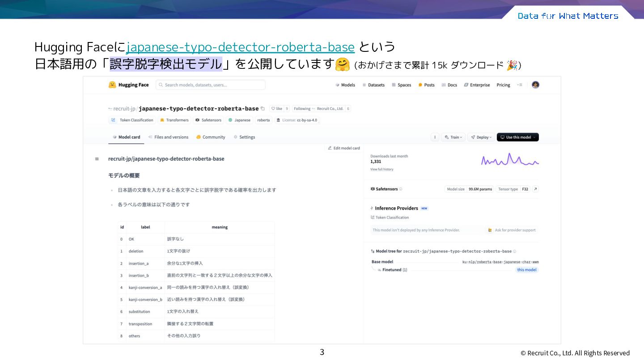Open the user avatar profile menu
Screen dimensions: 644x362
click(535, 85)
